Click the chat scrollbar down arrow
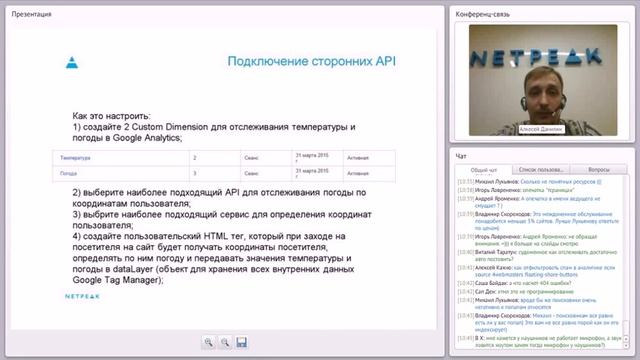The image size is (640, 360). [x=626, y=345]
